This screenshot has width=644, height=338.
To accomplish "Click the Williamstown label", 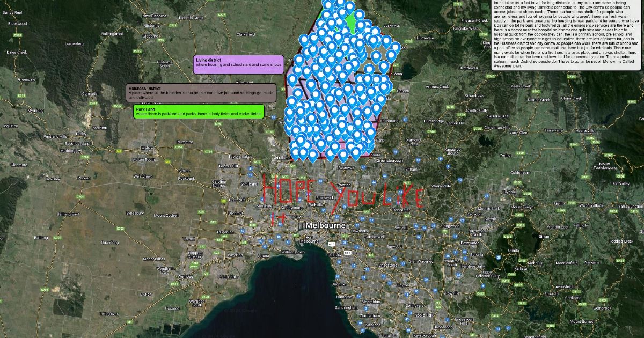I will coord(292,251).
